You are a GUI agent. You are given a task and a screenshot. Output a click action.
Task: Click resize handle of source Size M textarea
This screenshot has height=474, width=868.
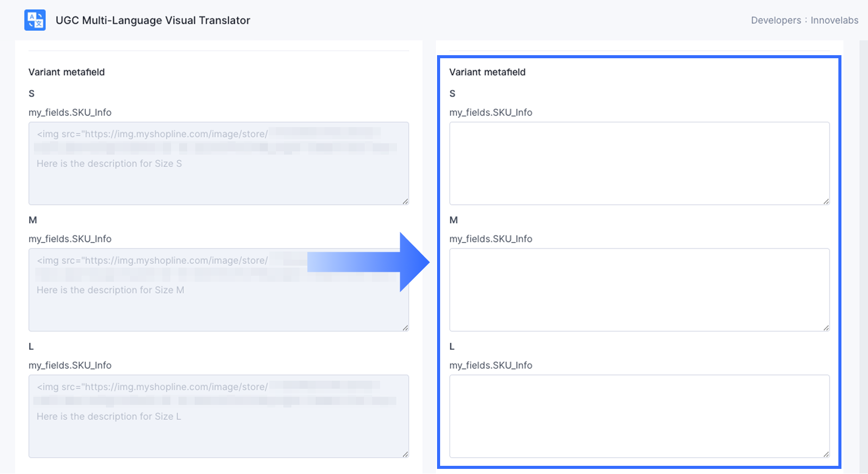pyautogui.click(x=405, y=327)
